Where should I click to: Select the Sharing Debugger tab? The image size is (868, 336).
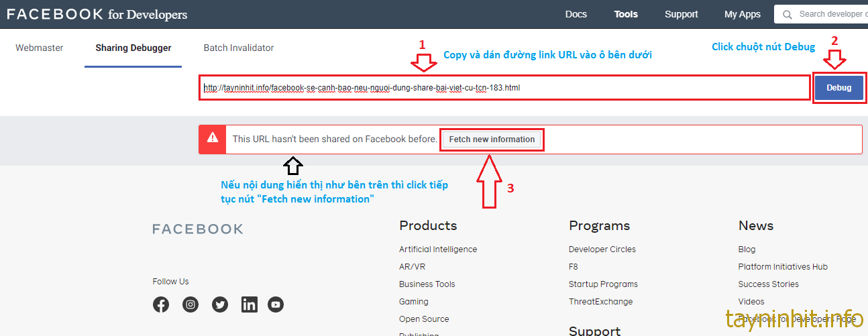point(133,48)
